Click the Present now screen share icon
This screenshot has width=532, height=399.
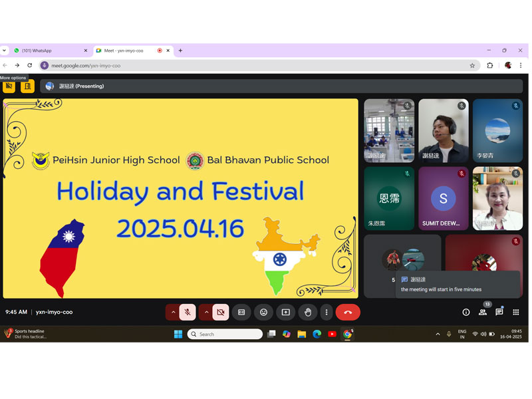click(x=285, y=312)
